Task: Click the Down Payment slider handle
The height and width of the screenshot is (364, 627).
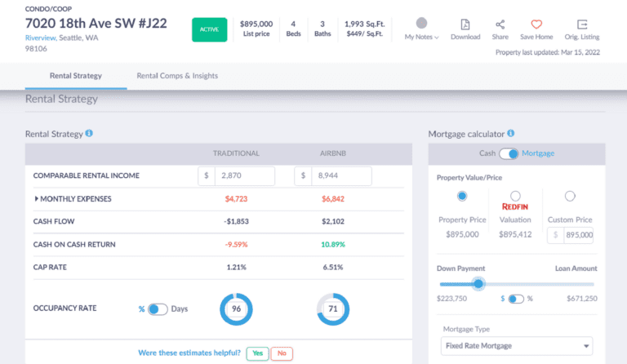Action: [x=478, y=284]
